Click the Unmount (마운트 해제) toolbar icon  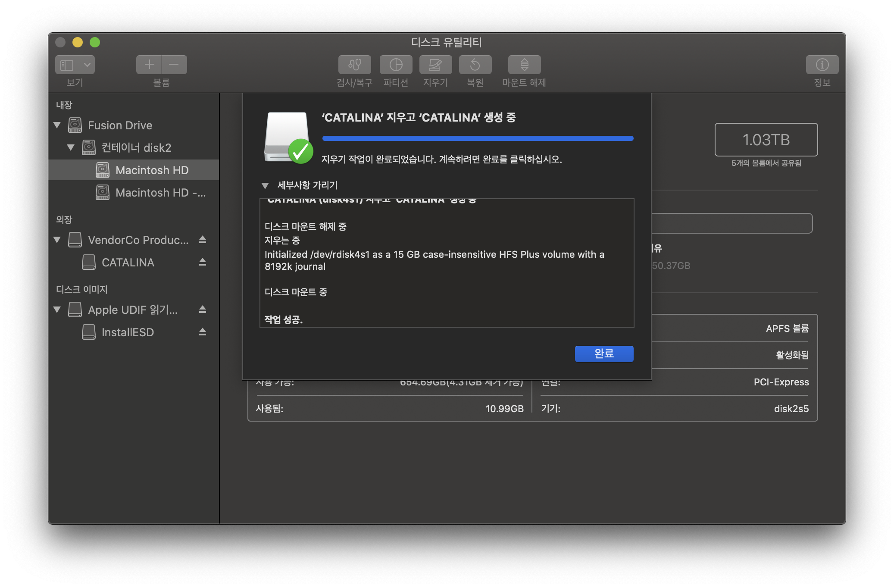(524, 65)
